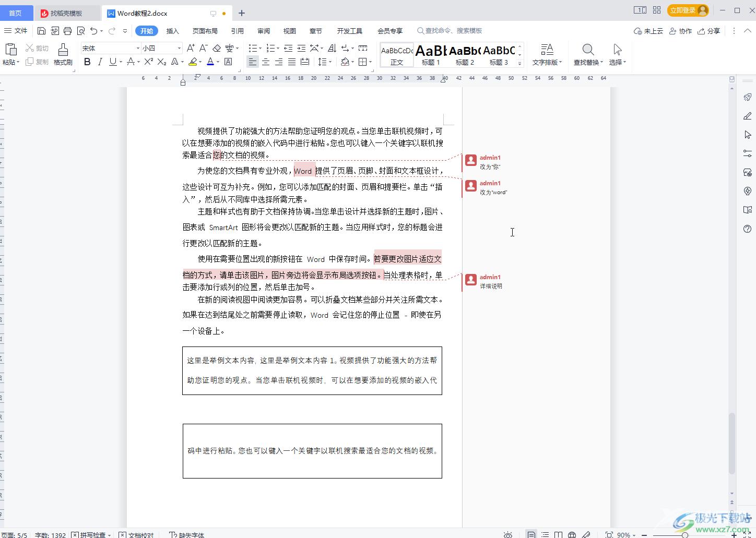This screenshot has width=756, height=538.
Task: Switch to page layout view in status bar
Action: pos(531,535)
